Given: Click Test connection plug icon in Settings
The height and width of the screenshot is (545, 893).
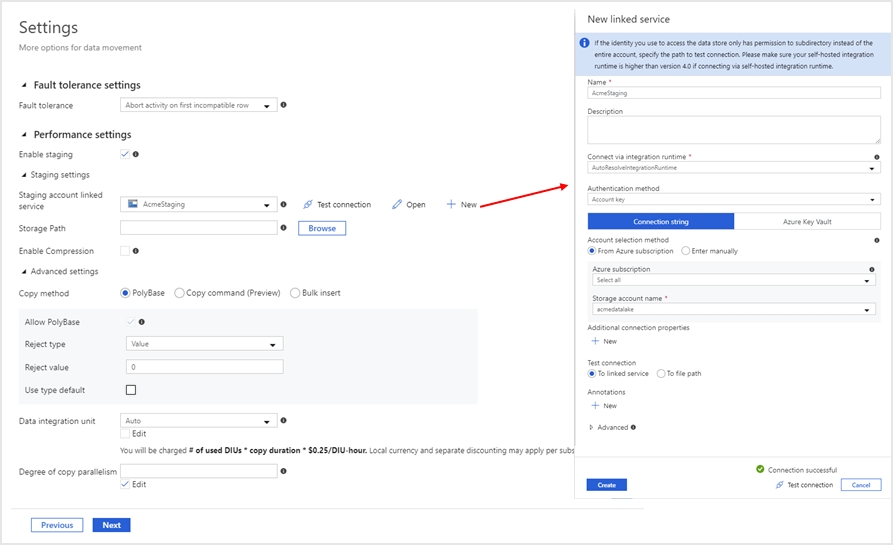Looking at the screenshot, I should [x=308, y=204].
